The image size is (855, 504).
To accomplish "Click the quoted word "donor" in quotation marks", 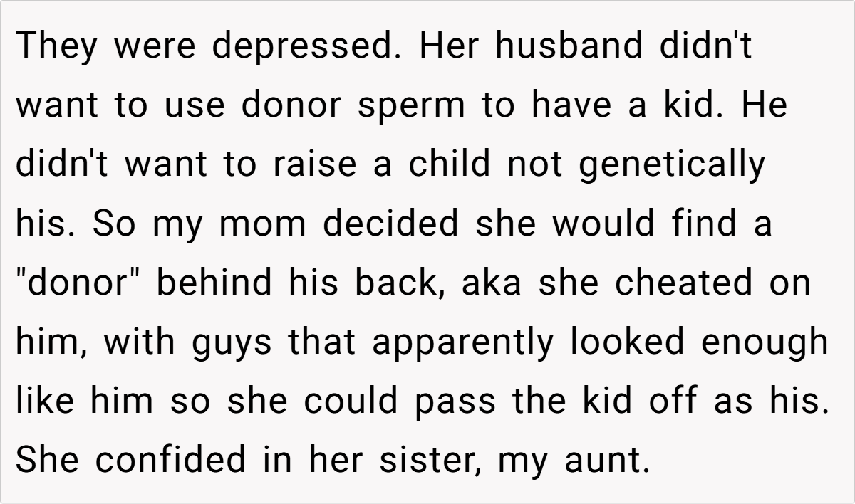I will (77, 283).
